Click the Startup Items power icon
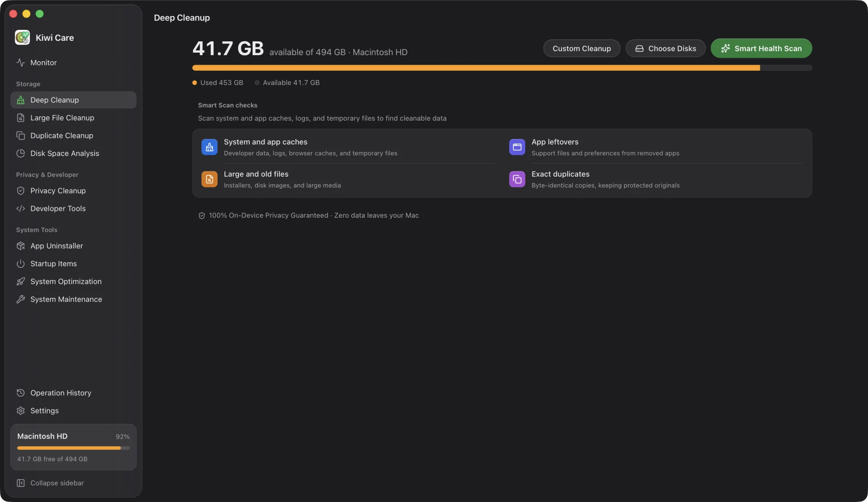The image size is (868, 502). pos(20,263)
